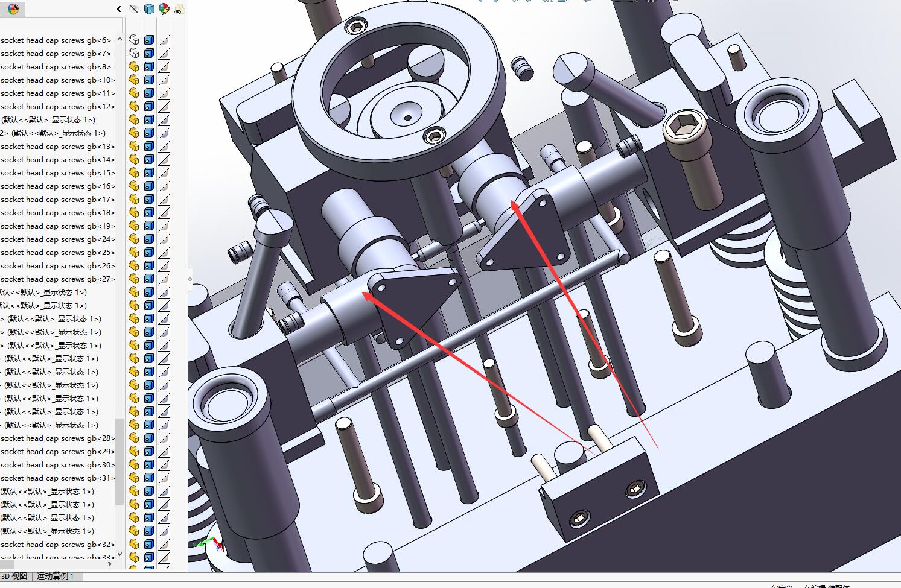Screen dimensions: 901x588
Task: Select socket head cap screws gb<28> row
Action: pyautogui.click(x=57, y=438)
